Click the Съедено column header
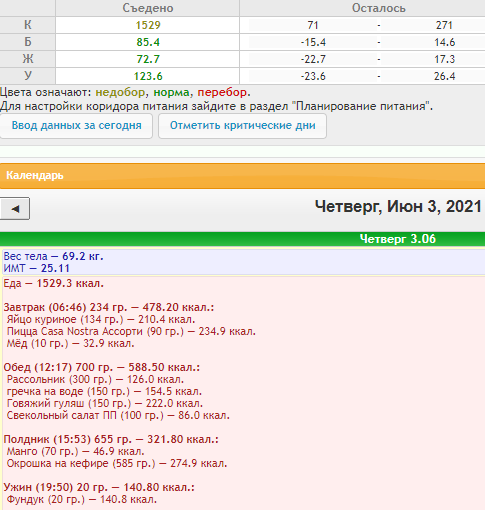This screenshot has width=485, height=510. click(x=148, y=8)
